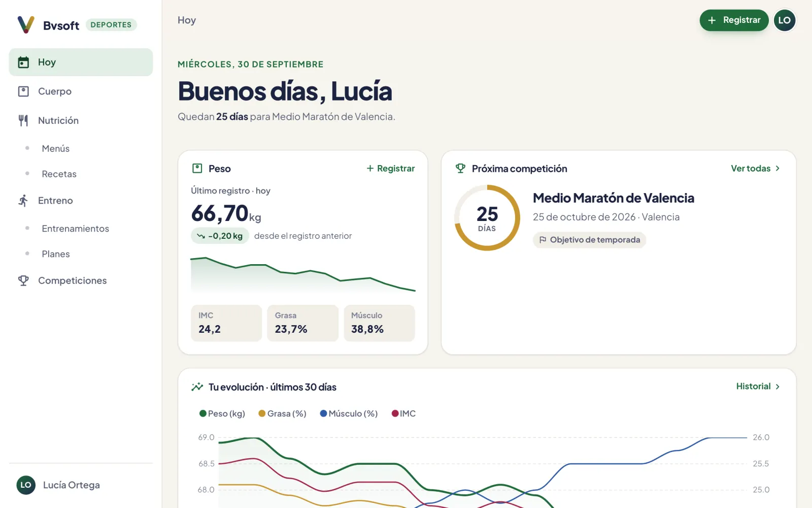Click the downward trend icon in -0,20 kg badge

pyautogui.click(x=201, y=236)
